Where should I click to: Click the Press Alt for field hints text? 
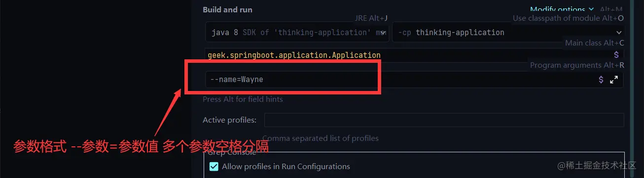(243, 99)
